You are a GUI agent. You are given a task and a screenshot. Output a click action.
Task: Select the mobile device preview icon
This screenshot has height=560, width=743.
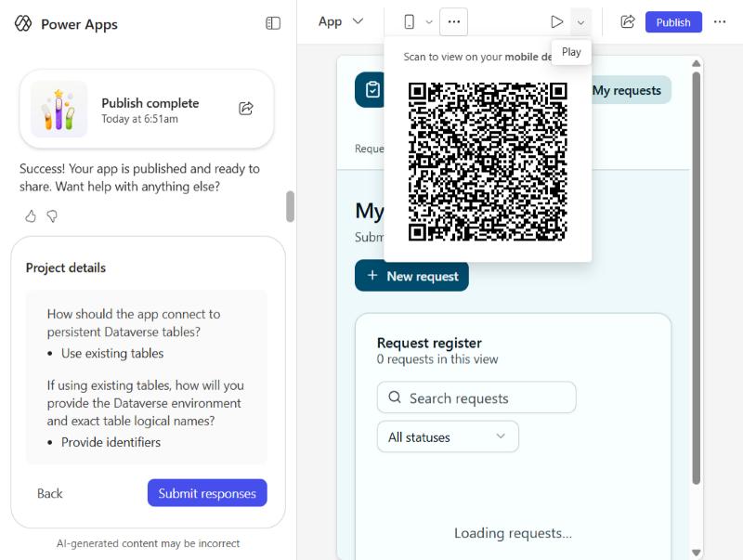pos(410,21)
